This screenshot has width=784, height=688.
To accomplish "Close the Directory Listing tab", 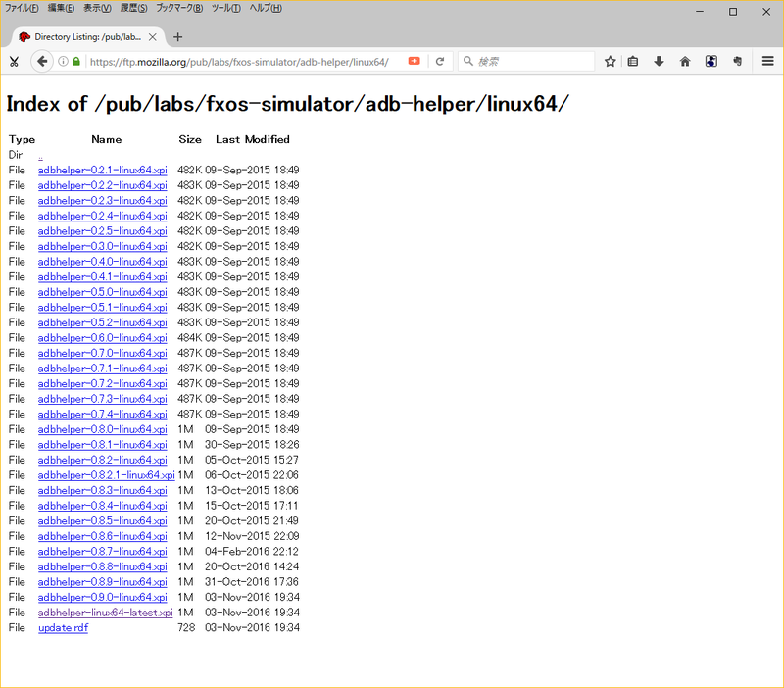I will (x=153, y=37).
